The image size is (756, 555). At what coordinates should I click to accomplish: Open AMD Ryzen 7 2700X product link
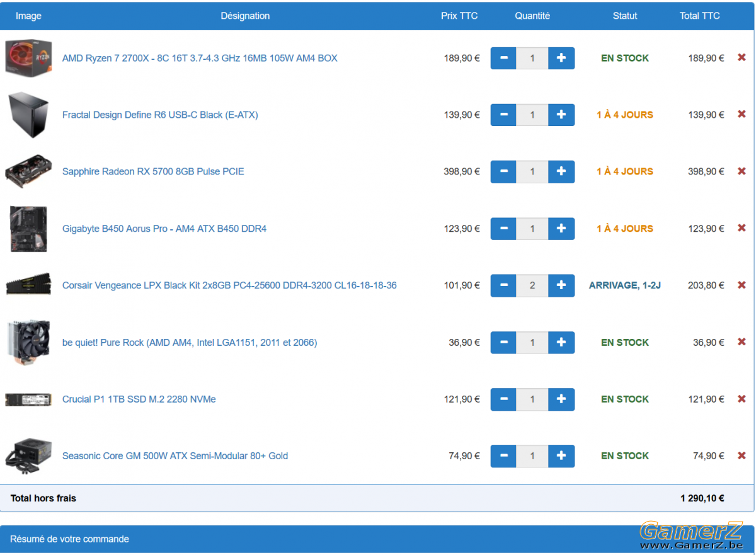[200, 58]
